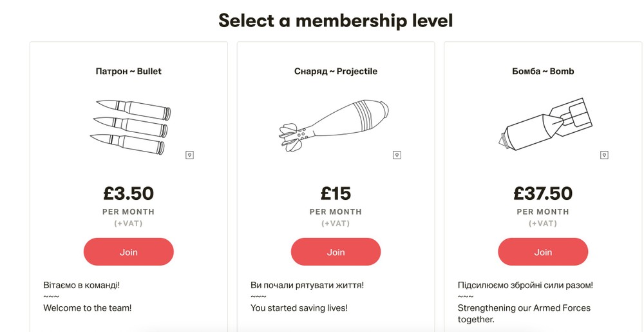Image resolution: width=644 pixels, height=332 pixels.
Task: Click the Патрон ~ Bullet tier title
Action: click(129, 72)
